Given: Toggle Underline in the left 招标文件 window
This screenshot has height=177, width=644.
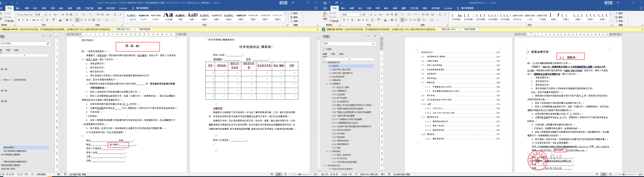Looking at the screenshot, I should (x=27, y=20).
